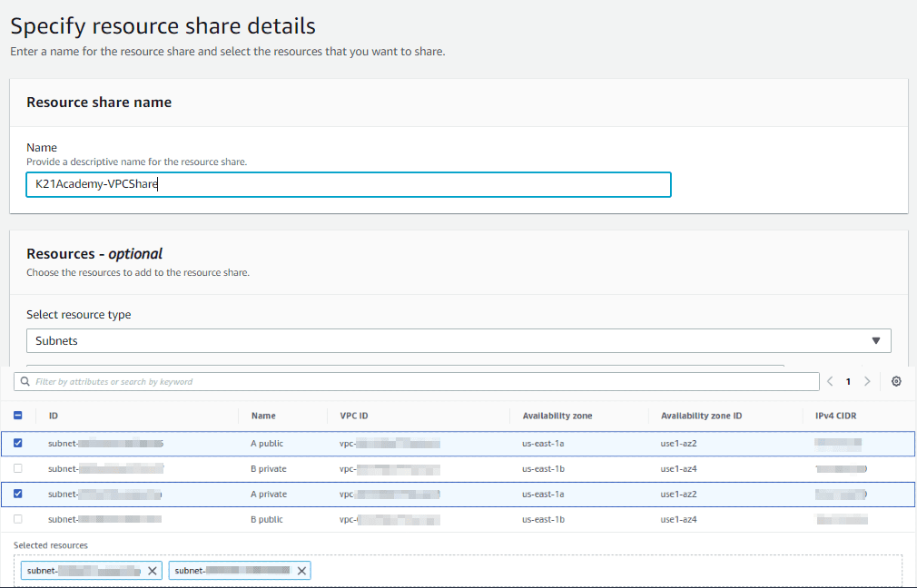The image size is (917, 588).
Task: Toggle the select-all checkbox in table header
Action: [x=18, y=415]
